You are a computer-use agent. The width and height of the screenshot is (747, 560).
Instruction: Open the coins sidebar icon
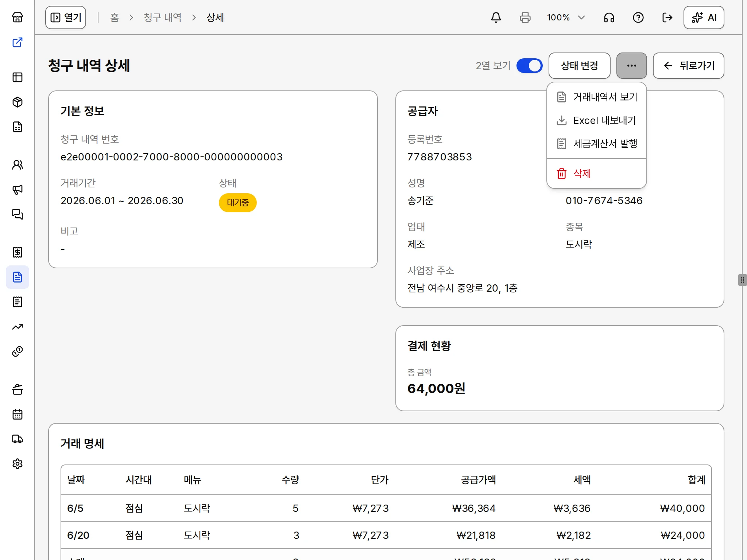(x=18, y=351)
